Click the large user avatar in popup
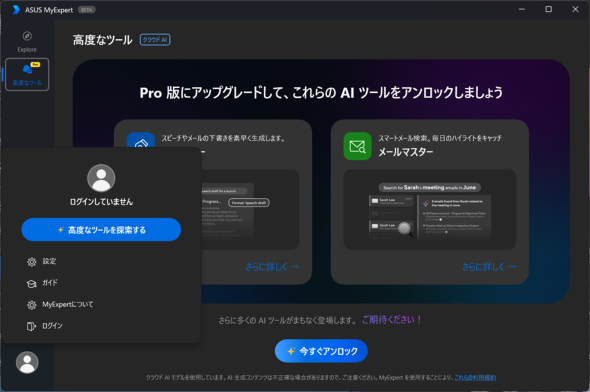 pos(101,178)
